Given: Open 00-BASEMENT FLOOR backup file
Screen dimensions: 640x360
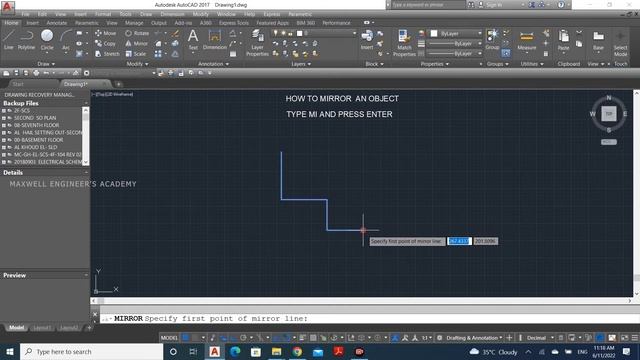Looking at the screenshot, I should click(x=39, y=140).
